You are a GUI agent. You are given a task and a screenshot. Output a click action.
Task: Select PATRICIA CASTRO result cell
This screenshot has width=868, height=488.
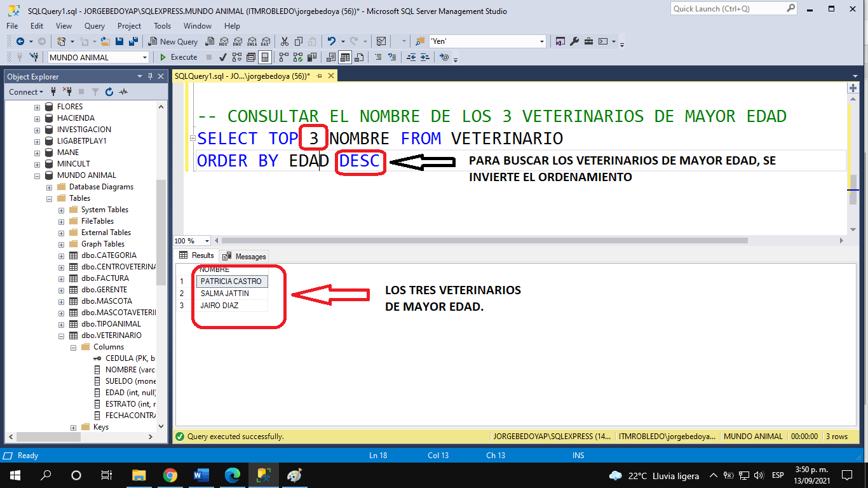(x=231, y=281)
